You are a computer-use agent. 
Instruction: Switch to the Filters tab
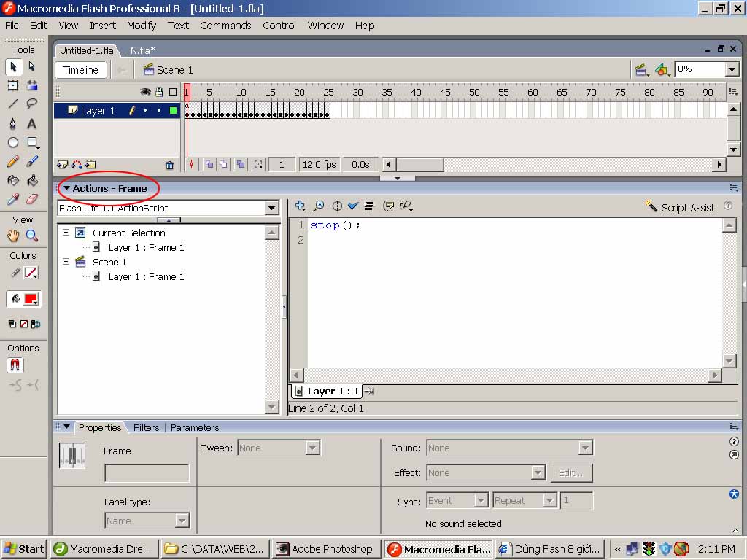[146, 427]
